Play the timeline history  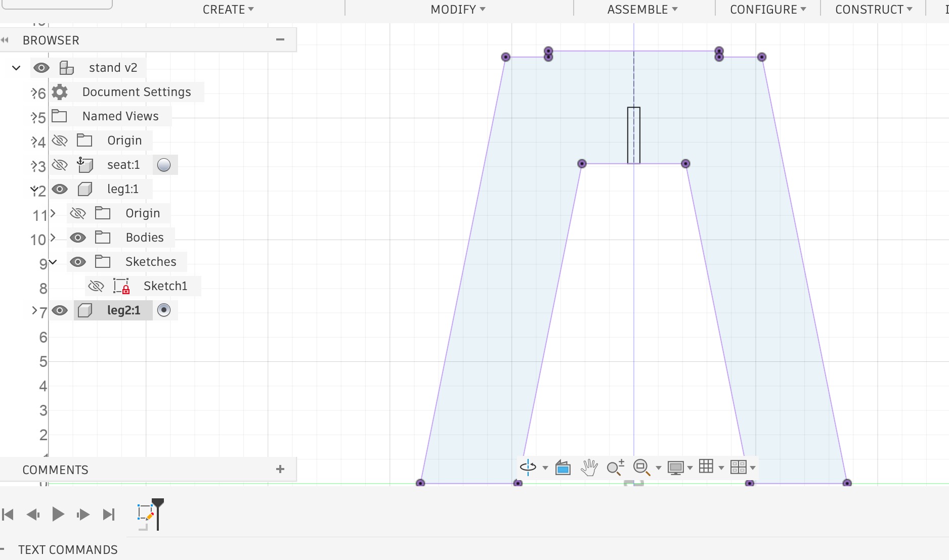point(58,515)
